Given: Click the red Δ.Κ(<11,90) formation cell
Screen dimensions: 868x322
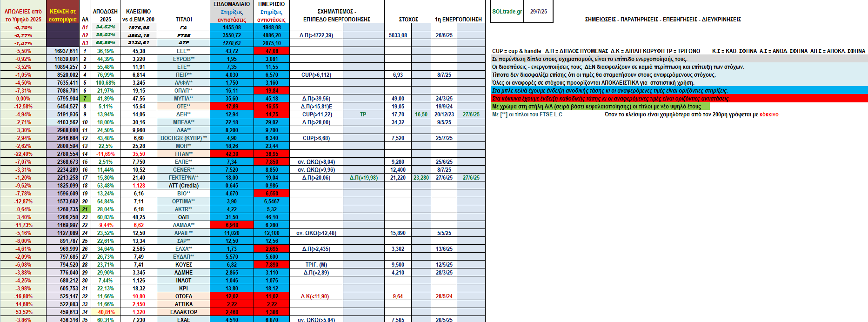Looking at the screenshot, I should pos(316,296).
